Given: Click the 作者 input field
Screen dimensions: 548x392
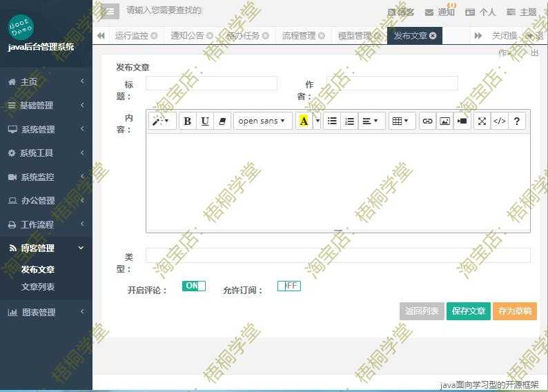Looking at the screenshot, I should point(392,84).
